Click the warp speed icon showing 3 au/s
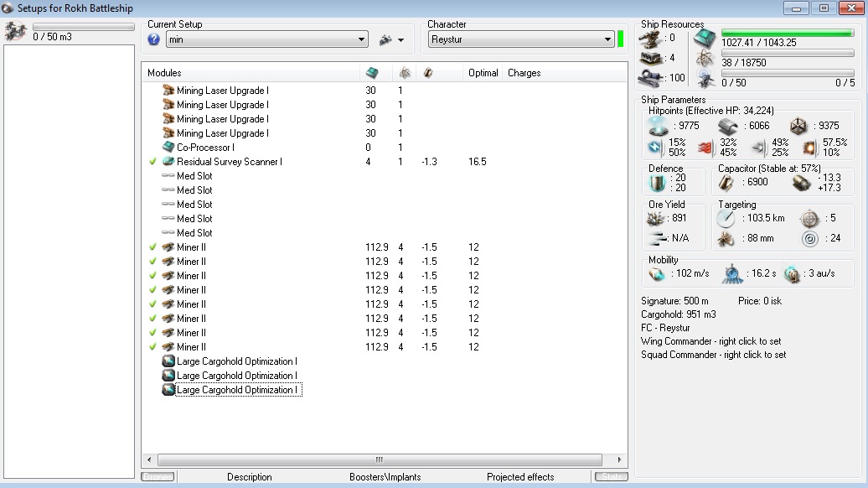Screen dimensions: 868x488 tap(792, 273)
